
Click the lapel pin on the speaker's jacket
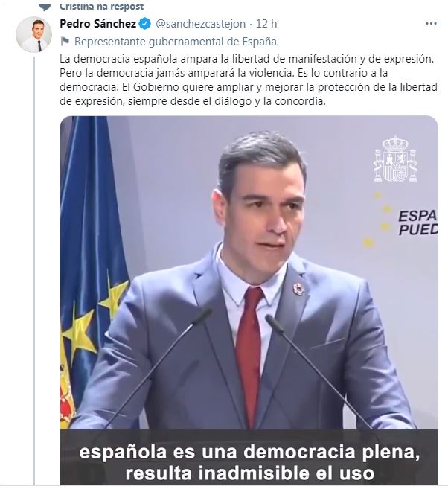[x=298, y=289]
